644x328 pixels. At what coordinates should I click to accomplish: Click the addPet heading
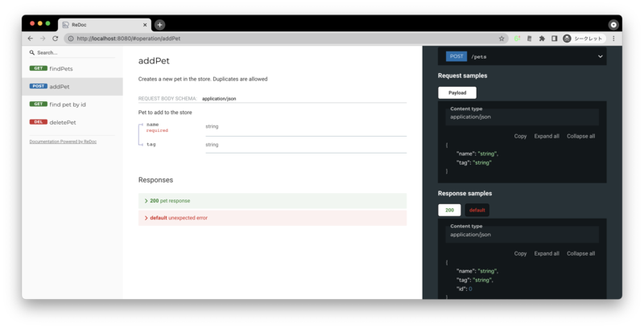coord(154,60)
